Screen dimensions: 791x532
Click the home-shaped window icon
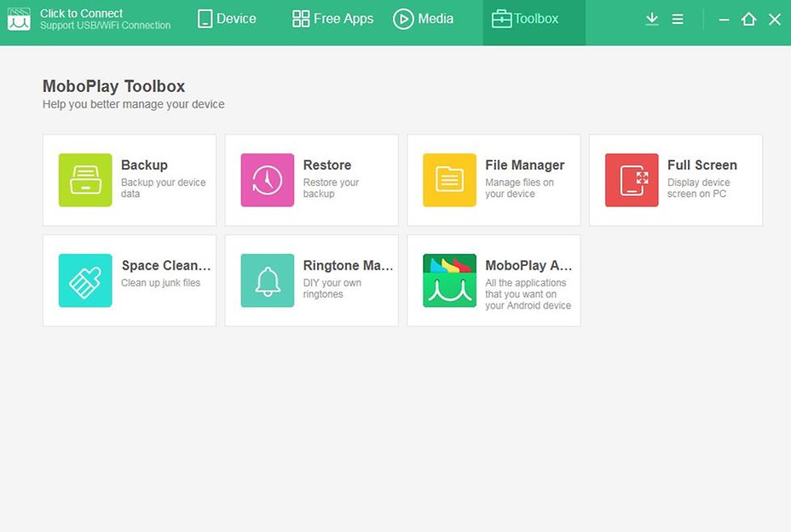coord(748,19)
